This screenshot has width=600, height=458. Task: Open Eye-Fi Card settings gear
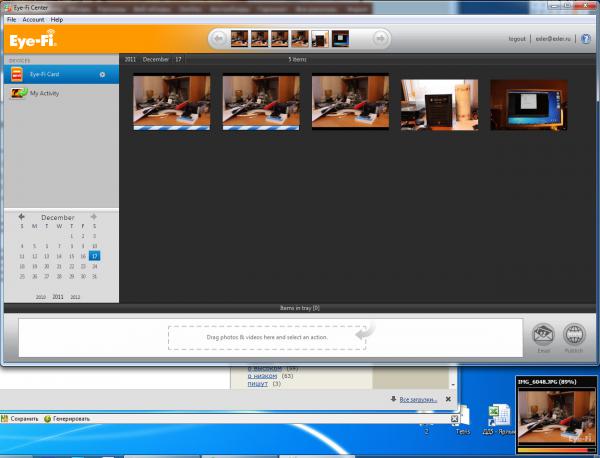(x=102, y=75)
